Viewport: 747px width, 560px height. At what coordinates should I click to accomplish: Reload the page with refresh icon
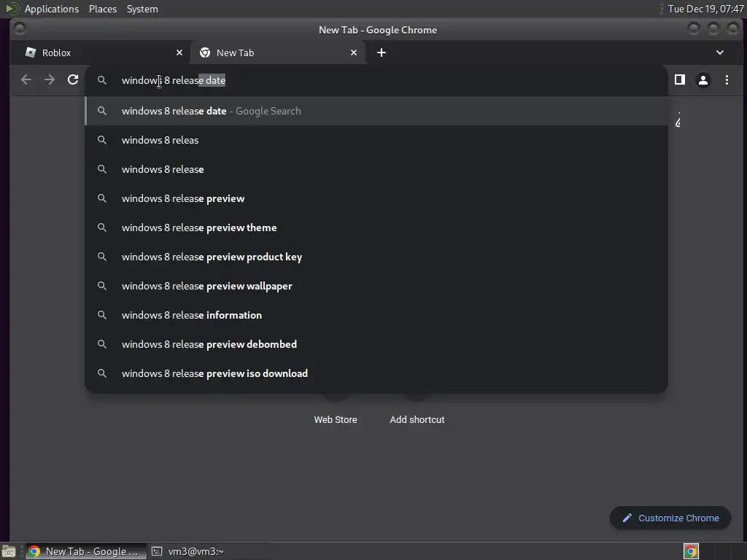pyautogui.click(x=73, y=79)
